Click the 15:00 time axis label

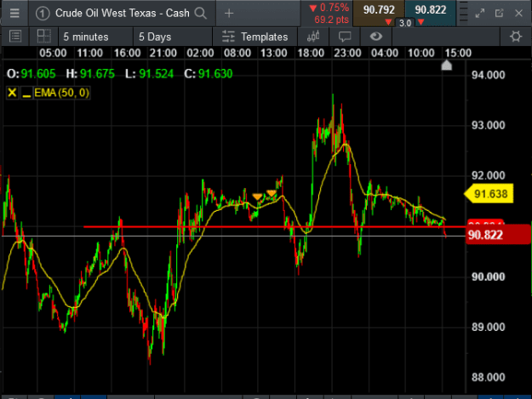[x=458, y=54]
